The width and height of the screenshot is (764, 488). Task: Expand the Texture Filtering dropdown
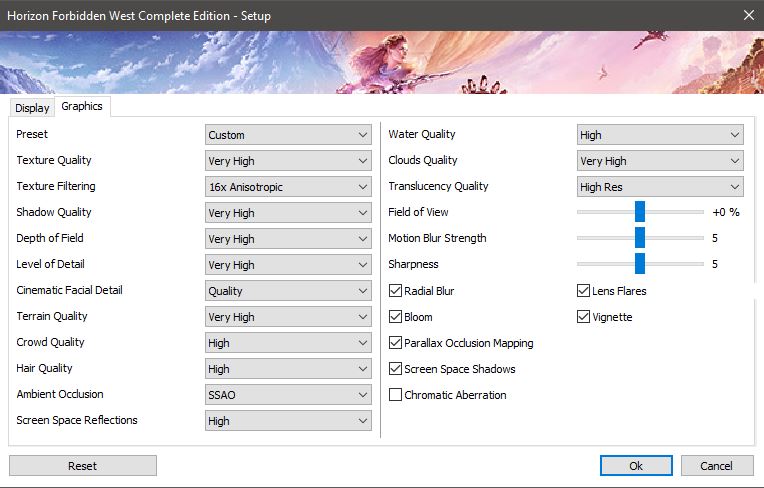288,187
